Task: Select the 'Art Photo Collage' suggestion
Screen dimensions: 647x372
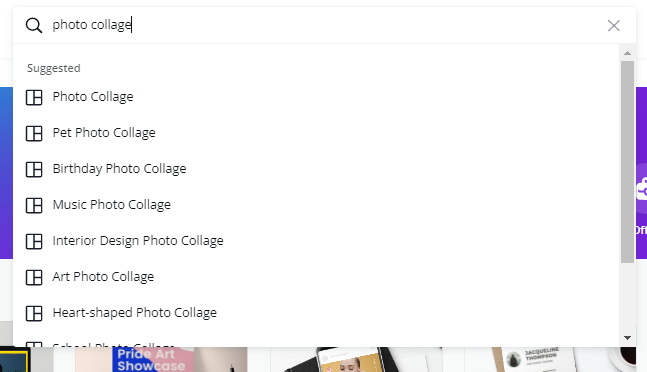Action: pyautogui.click(x=316, y=277)
